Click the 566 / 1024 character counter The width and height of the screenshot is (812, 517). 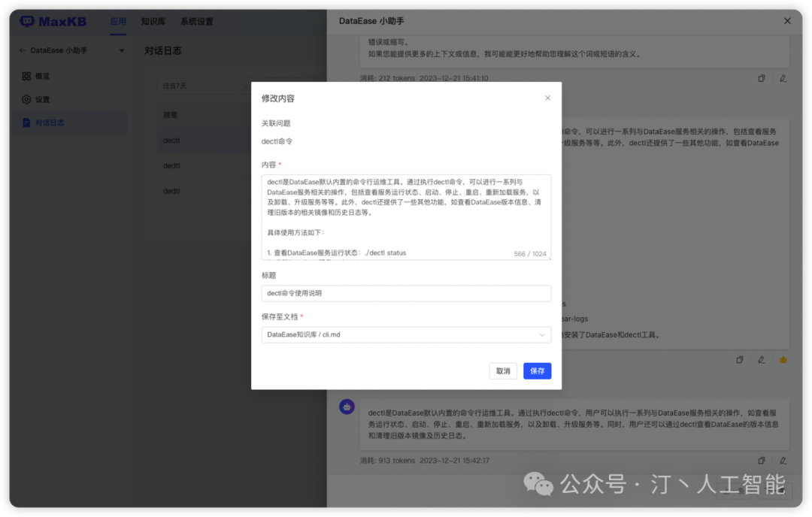click(530, 253)
